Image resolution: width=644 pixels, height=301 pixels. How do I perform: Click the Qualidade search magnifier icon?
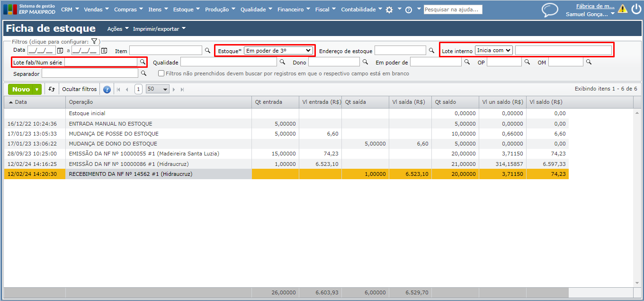(282, 62)
